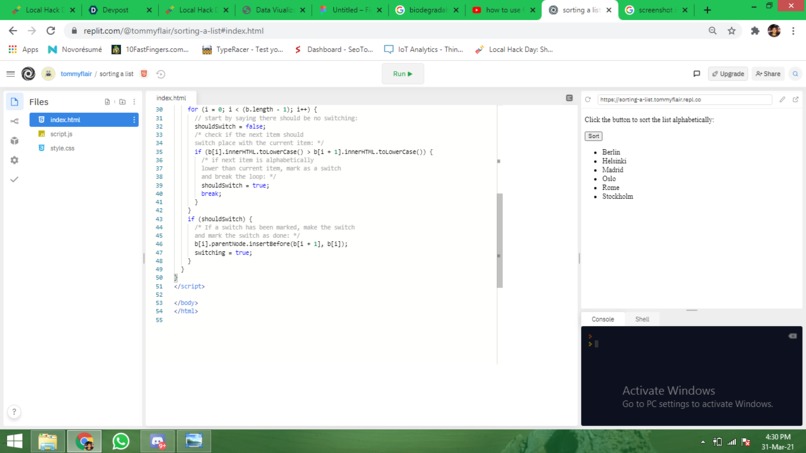This screenshot has width=806, height=453.
Task: Open Discord from the taskbar
Action: 157,441
